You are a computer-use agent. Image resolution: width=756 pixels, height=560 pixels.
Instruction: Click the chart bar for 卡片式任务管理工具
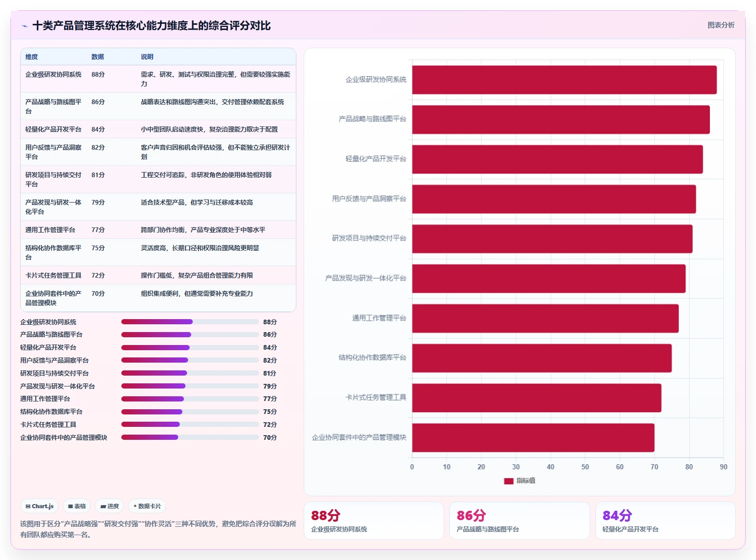(537, 398)
